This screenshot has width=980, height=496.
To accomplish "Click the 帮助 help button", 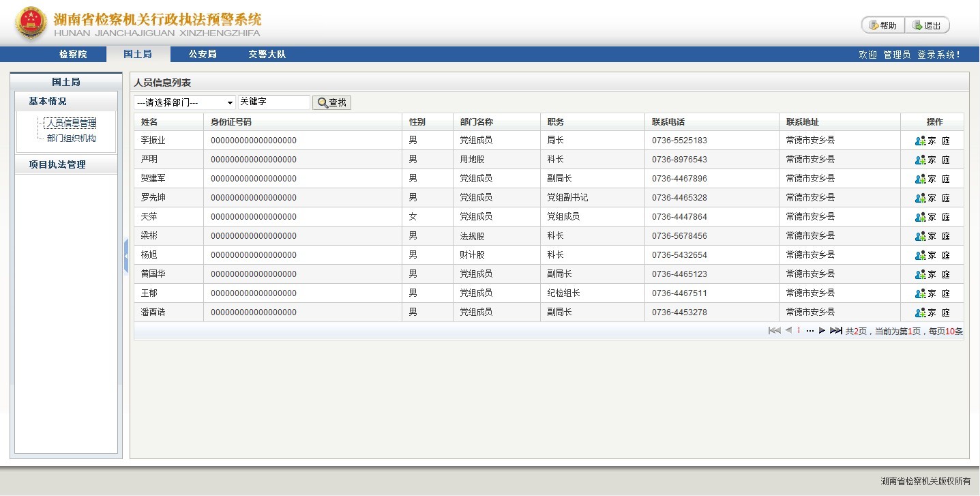I will (882, 25).
